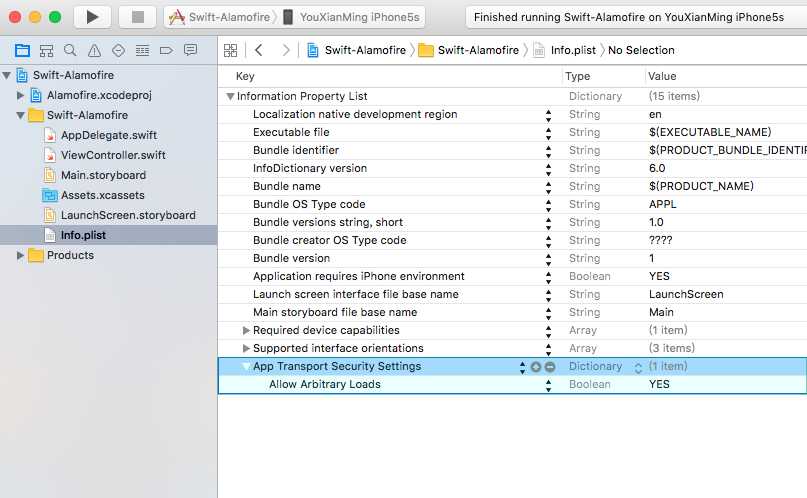Screen dimensions: 807x498
Task: Open key stepper for Localization native development region
Action: coord(548,115)
